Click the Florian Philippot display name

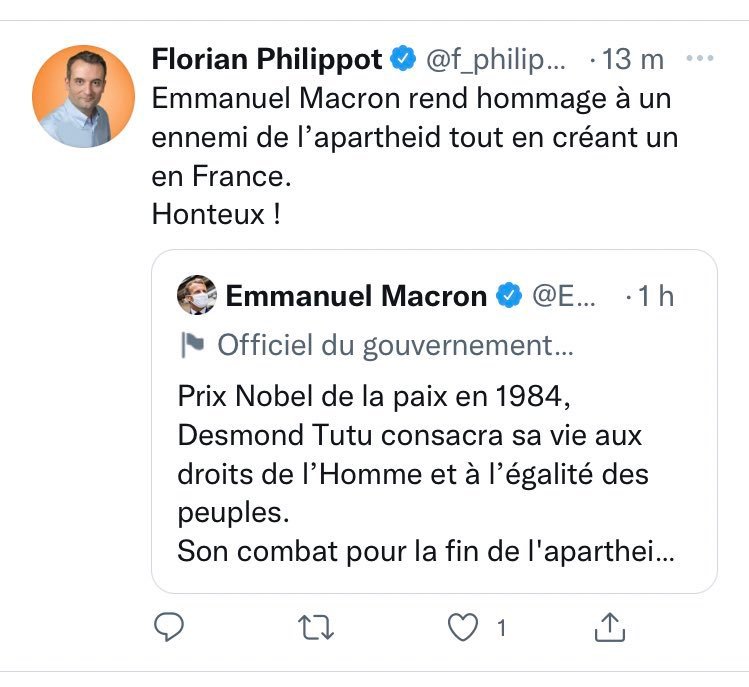266,60
